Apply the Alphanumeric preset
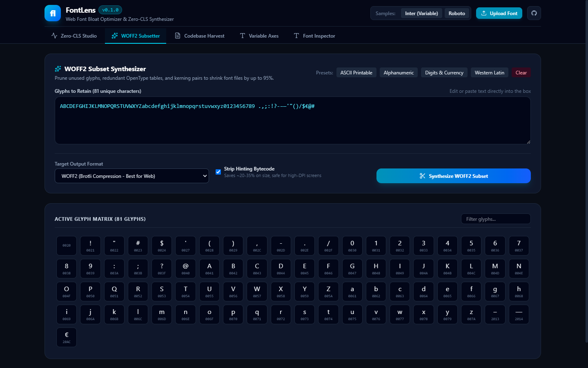Viewport: 588px width, 368px height. click(399, 73)
